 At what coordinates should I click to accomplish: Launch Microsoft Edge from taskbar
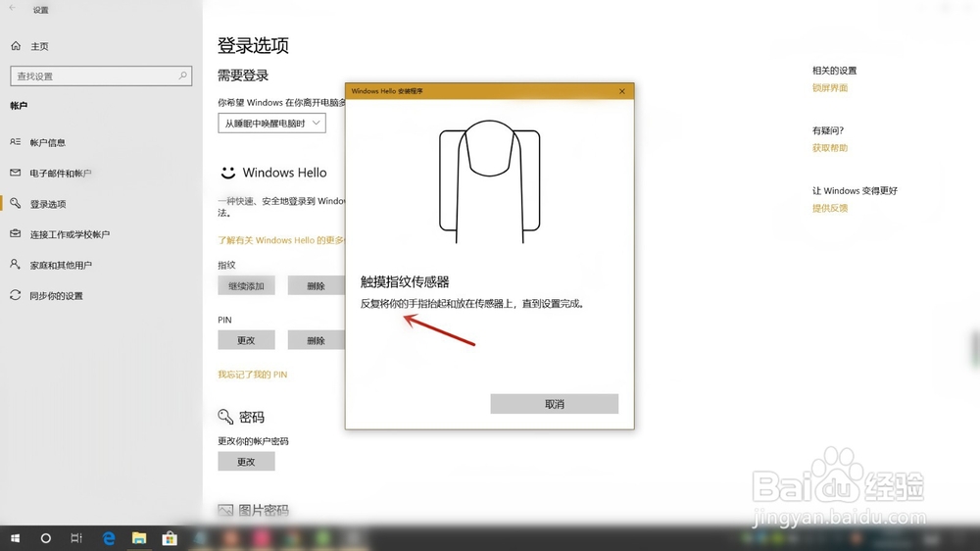[109, 538]
